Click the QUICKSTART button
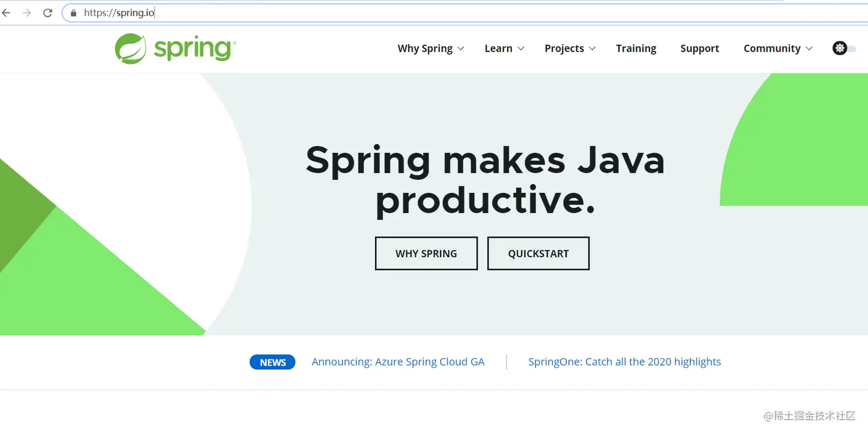The width and height of the screenshot is (868, 434). [x=538, y=253]
